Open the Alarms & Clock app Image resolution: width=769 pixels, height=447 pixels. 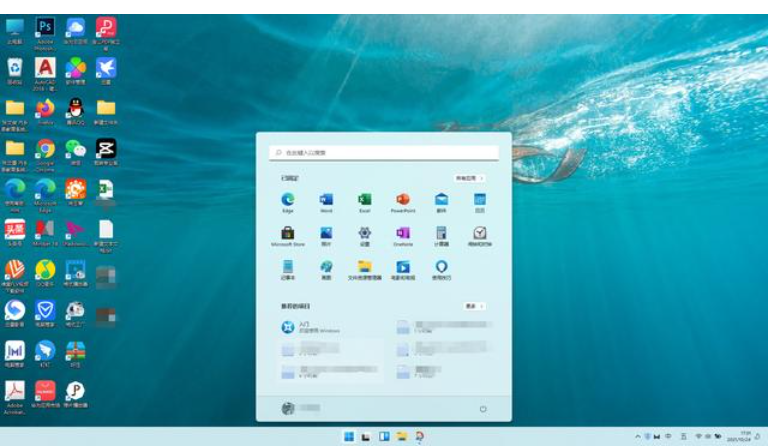pyautogui.click(x=480, y=236)
